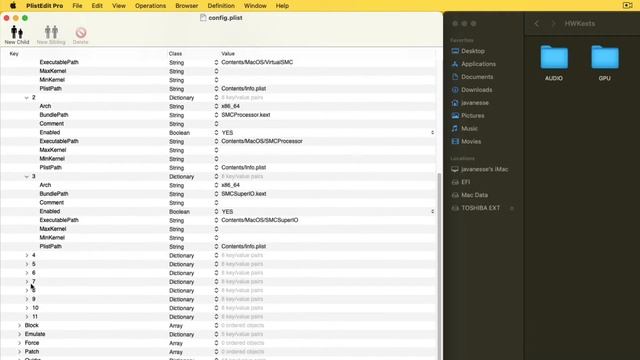Viewport: 640px width, 360px height.
Task: Select Music in Finder sidebar
Action: click(x=469, y=129)
